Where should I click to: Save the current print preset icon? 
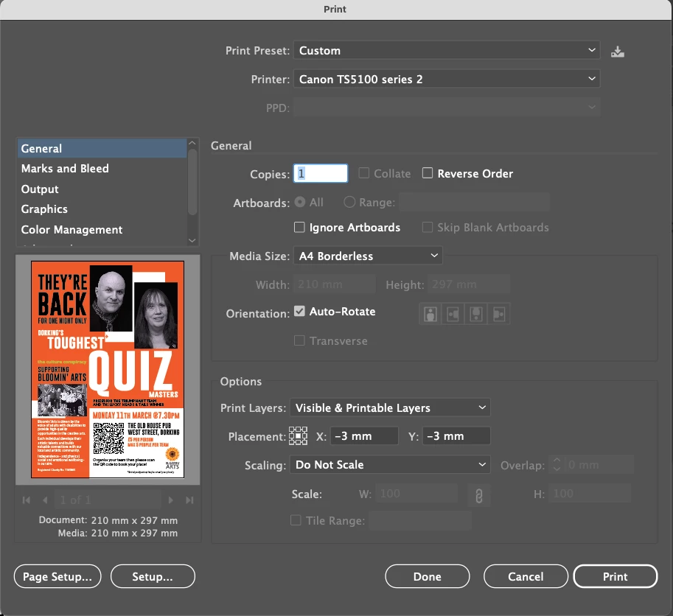617,52
